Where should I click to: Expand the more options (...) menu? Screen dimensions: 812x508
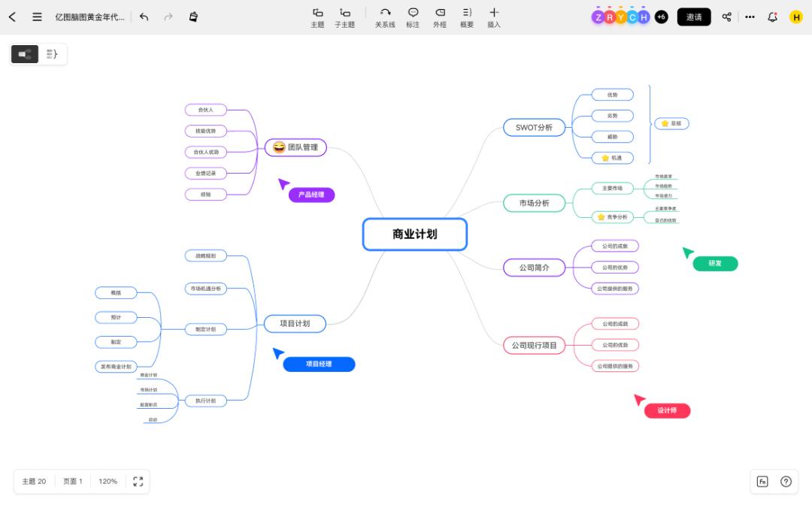[x=750, y=17]
